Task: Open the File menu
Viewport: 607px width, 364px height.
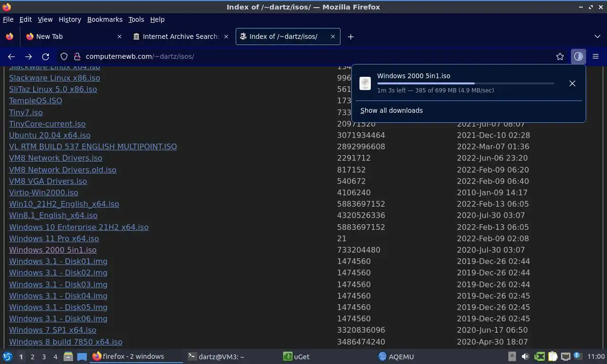Action: coord(8,19)
